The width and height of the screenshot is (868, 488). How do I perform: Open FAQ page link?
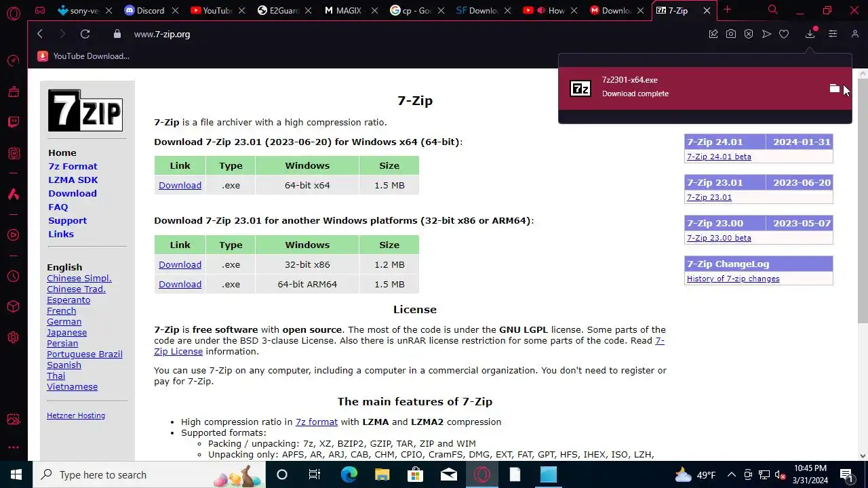(x=58, y=207)
